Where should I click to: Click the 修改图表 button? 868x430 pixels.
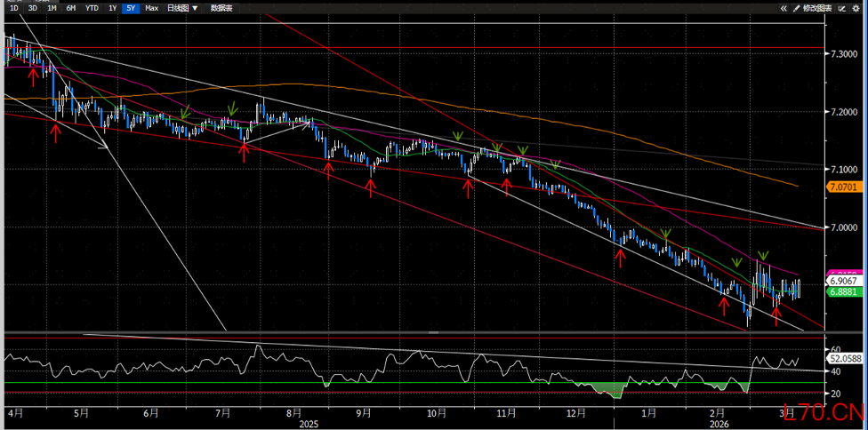(817, 7)
